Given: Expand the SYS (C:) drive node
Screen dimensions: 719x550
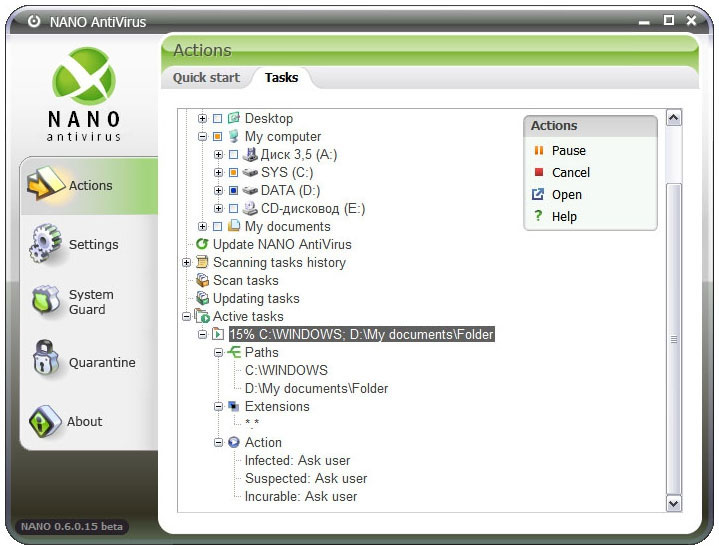Looking at the screenshot, I should click(218, 172).
